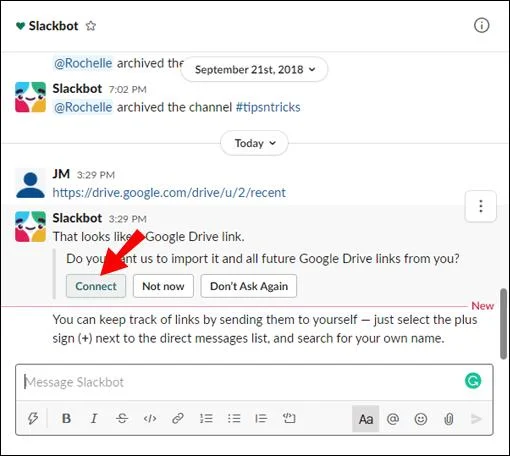Click the Slackbot avatar at 7:02 PM
This screenshot has height=456, width=510.
(30, 97)
